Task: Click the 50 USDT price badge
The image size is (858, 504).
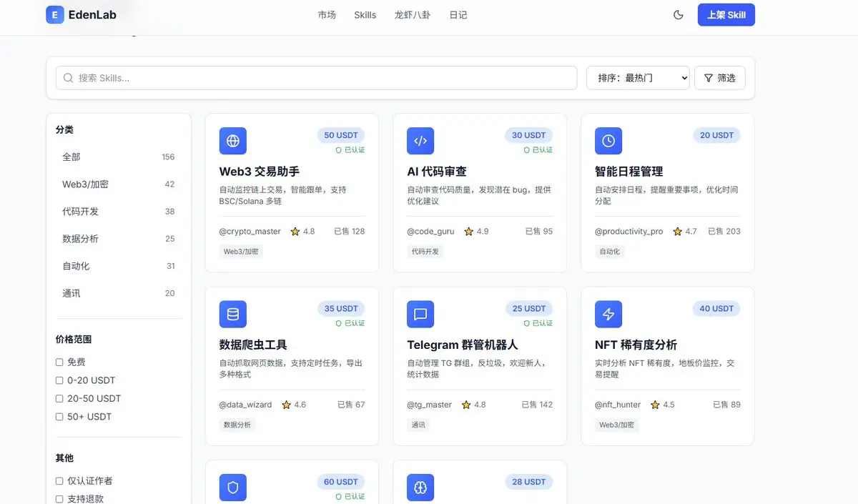Action: pos(341,135)
